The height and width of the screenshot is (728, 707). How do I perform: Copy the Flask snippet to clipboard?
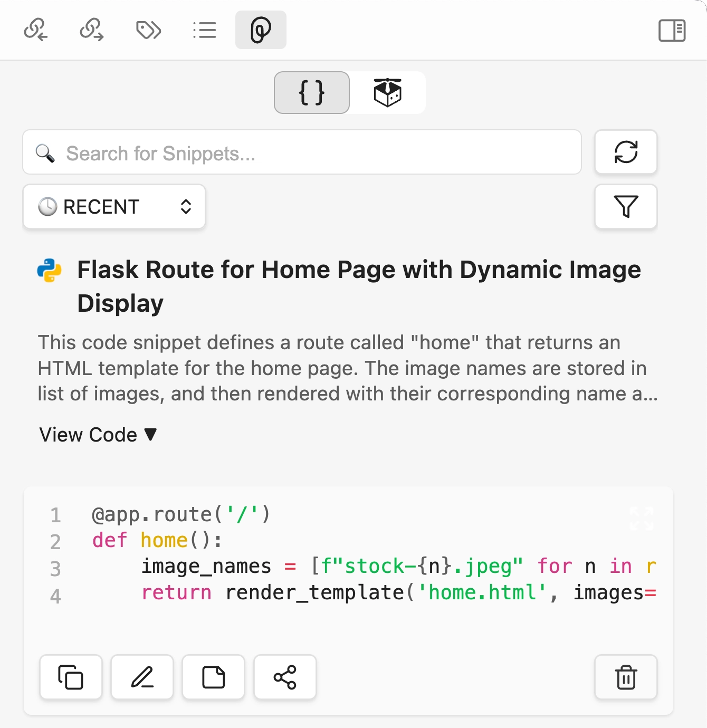point(71,677)
